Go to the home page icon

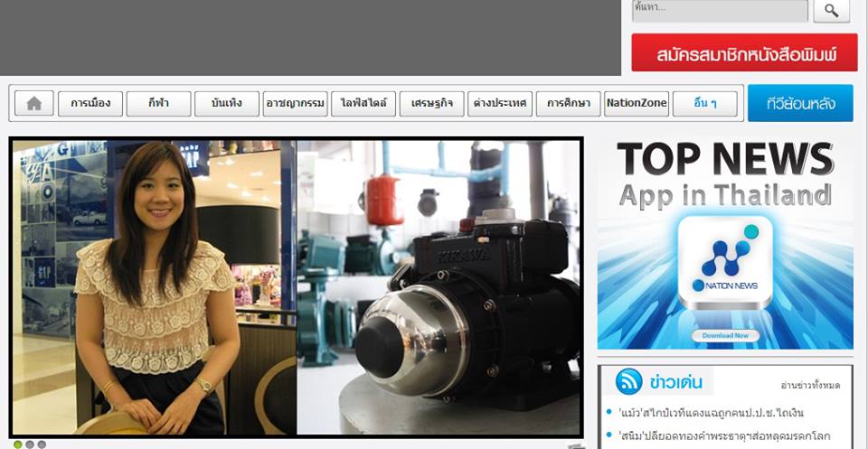click(x=34, y=103)
